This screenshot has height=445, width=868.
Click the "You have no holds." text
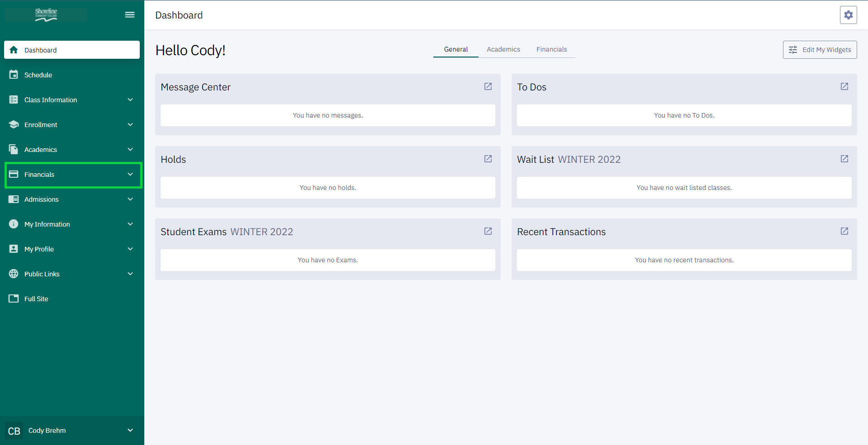pos(328,188)
